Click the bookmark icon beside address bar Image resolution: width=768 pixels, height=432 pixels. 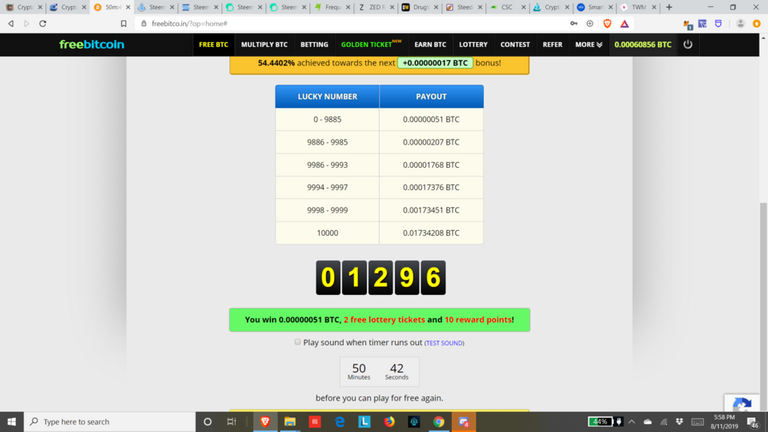(x=123, y=24)
